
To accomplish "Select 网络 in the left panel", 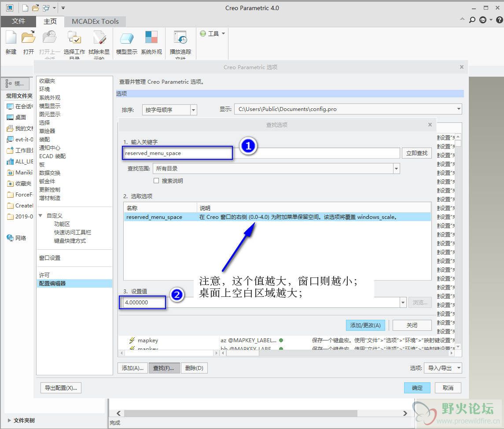I will tap(16, 238).
